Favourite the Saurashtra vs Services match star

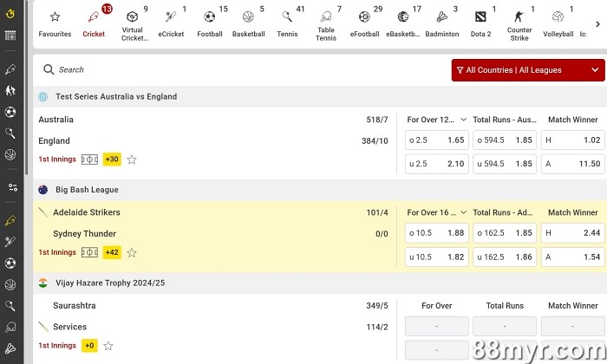click(x=108, y=346)
